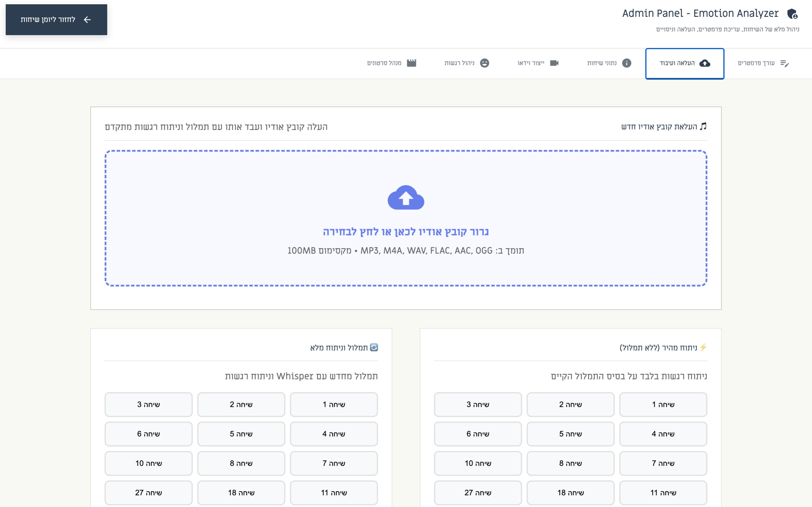Click the clapperboard video manager icon

tap(411, 63)
